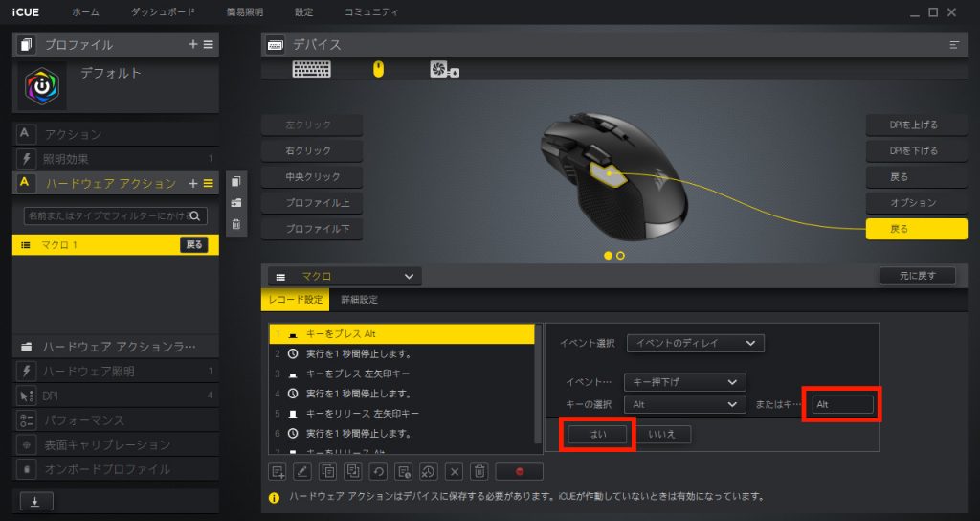Open the 簡易照明 menu
Viewport: 980px width, 521px height.
244,12
